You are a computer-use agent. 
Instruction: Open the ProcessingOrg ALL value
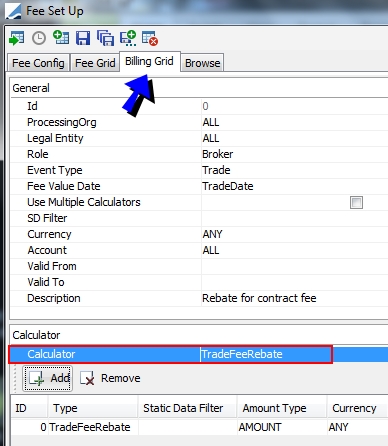295,122
